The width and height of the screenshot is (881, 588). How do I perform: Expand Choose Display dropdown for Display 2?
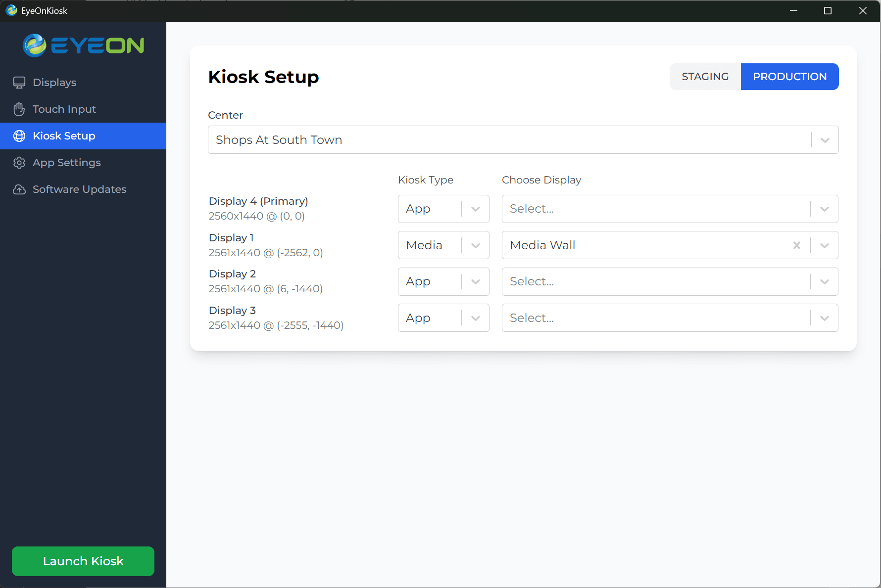tap(824, 281)
